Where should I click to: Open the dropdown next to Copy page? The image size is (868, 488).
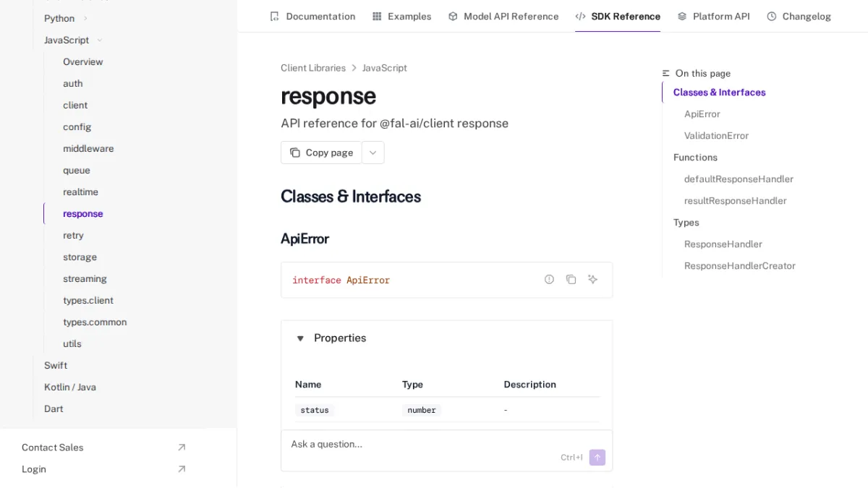[x=373, y=153]
